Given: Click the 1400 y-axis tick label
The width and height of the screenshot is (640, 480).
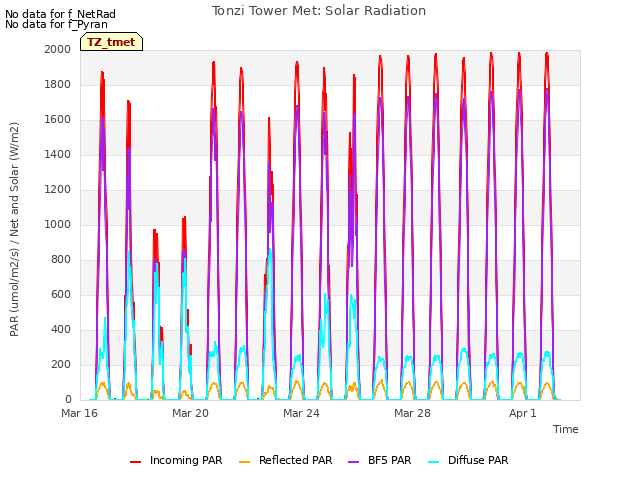Looking at the screenshot, I should click(x=58, y=154).
